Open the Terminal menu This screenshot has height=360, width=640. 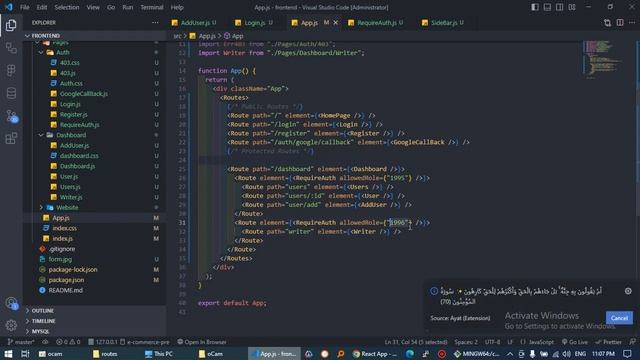pyautogui.click(x=152, y=7)
